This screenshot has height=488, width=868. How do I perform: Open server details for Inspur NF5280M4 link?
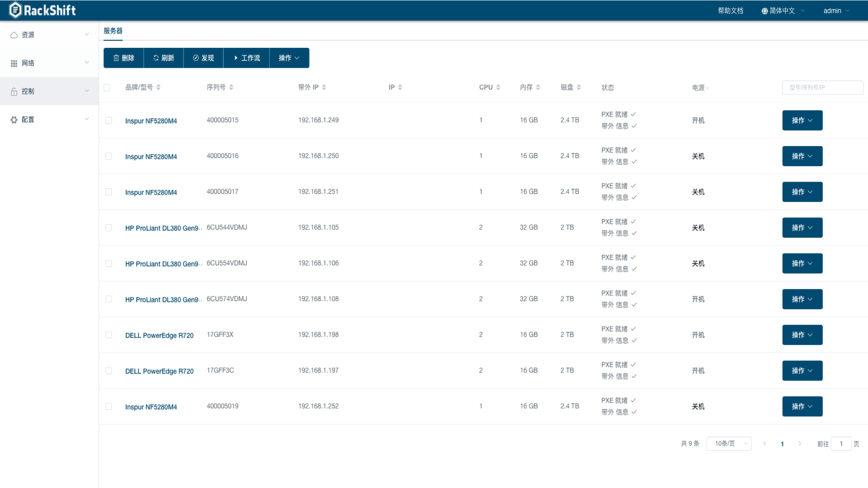pos(151,121)
